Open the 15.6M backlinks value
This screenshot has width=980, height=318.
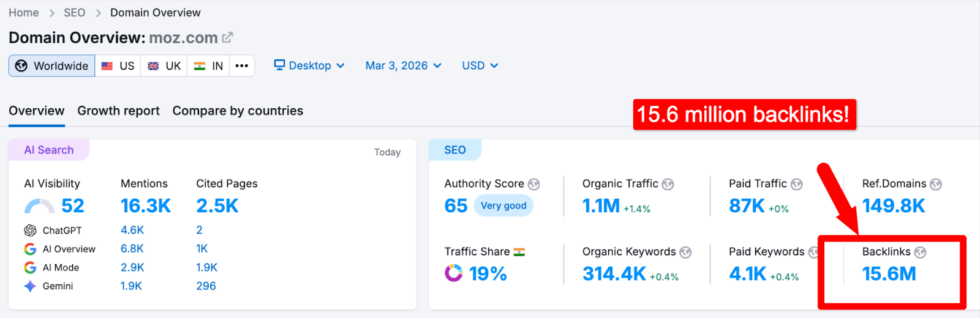889,274
